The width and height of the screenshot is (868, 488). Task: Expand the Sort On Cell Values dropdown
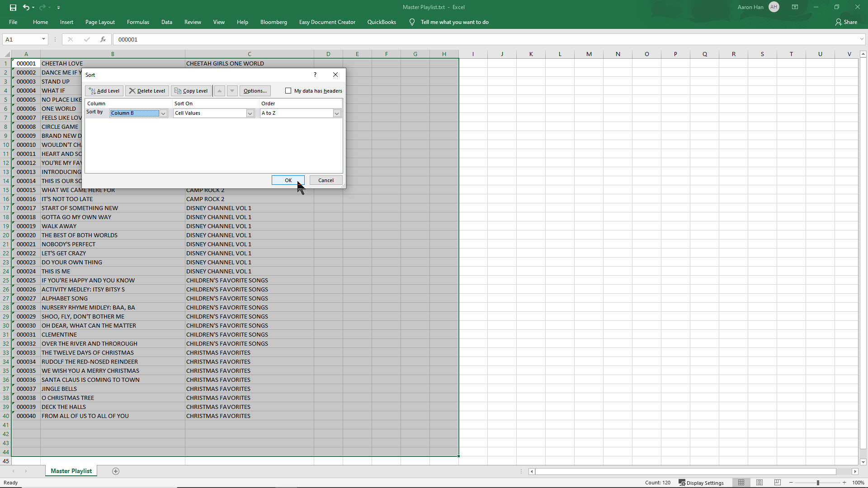coord(250,113)
